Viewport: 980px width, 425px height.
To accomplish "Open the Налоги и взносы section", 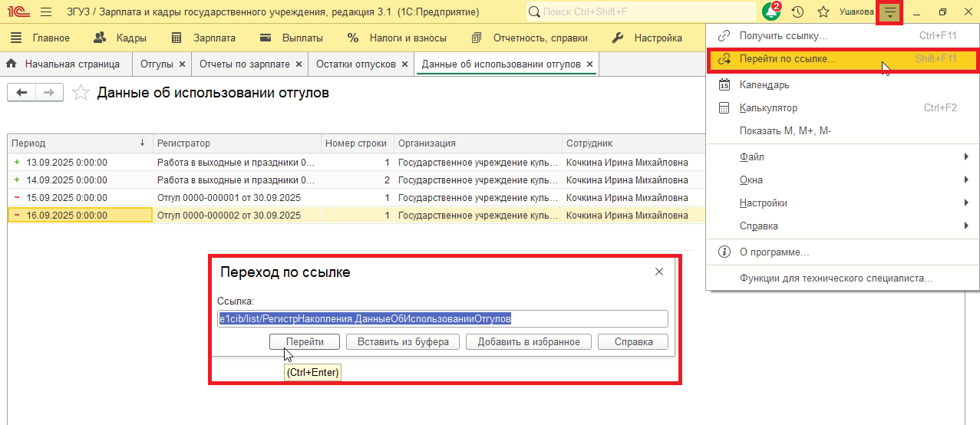I will click(x=398, y=38).
